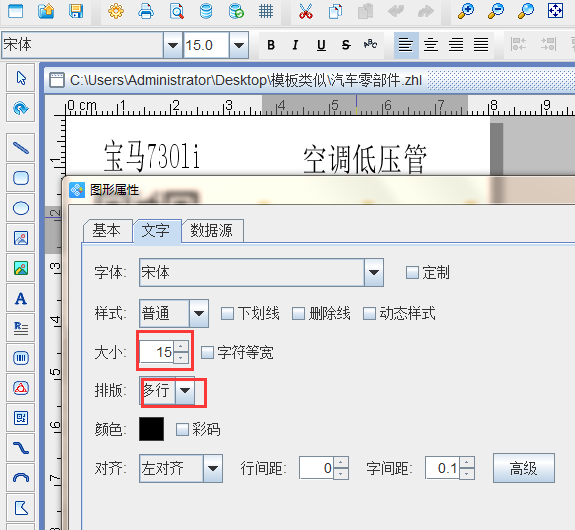Select the QR code tool icon
Viewport: 575px width, 530px height.
click(21, 418)
